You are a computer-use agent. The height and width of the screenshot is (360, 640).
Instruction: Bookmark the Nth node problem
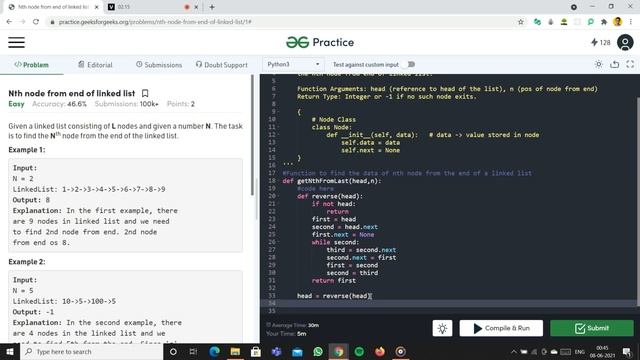(x=145, y=93)
